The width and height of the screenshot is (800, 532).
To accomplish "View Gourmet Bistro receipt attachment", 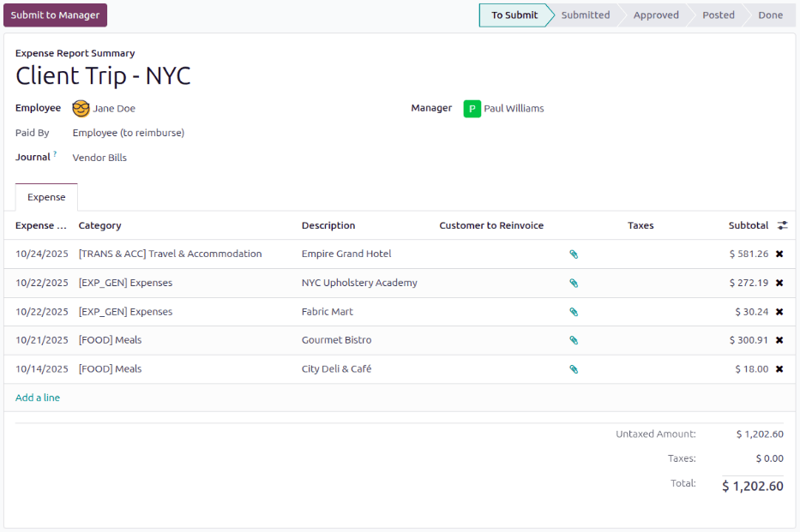I will [x=574, y=340].
